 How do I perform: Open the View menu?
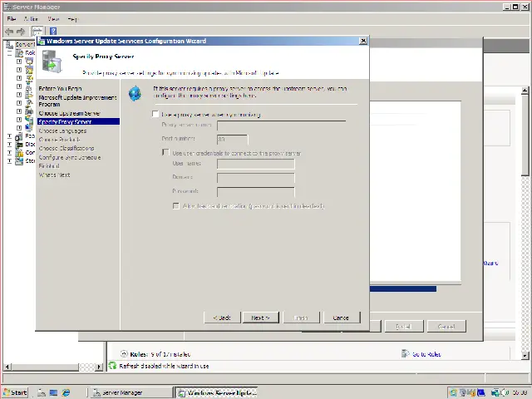point(53,19)
